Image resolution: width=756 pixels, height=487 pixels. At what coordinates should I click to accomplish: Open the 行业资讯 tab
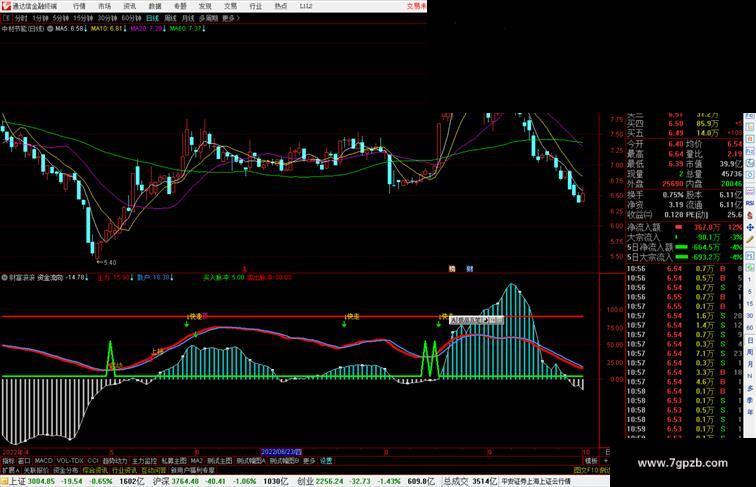tap(124, 470)
